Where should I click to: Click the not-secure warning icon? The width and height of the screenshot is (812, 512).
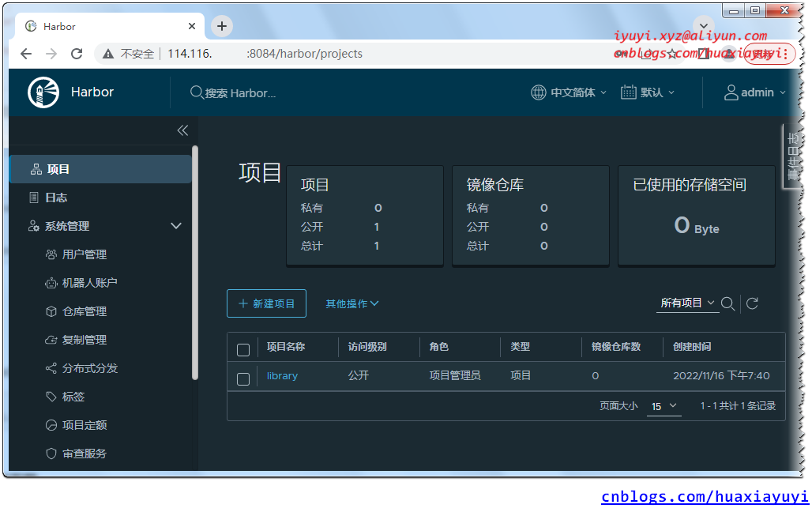(107, 54)
